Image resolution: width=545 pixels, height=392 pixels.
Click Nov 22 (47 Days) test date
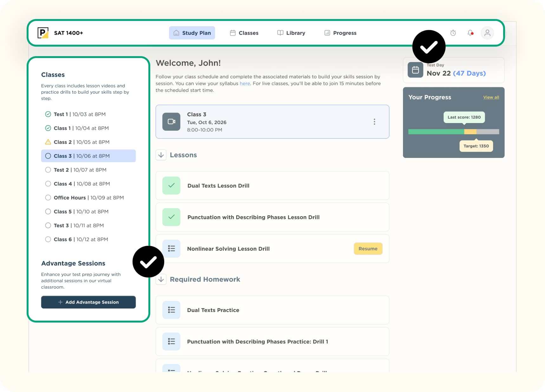pos(456,73)
